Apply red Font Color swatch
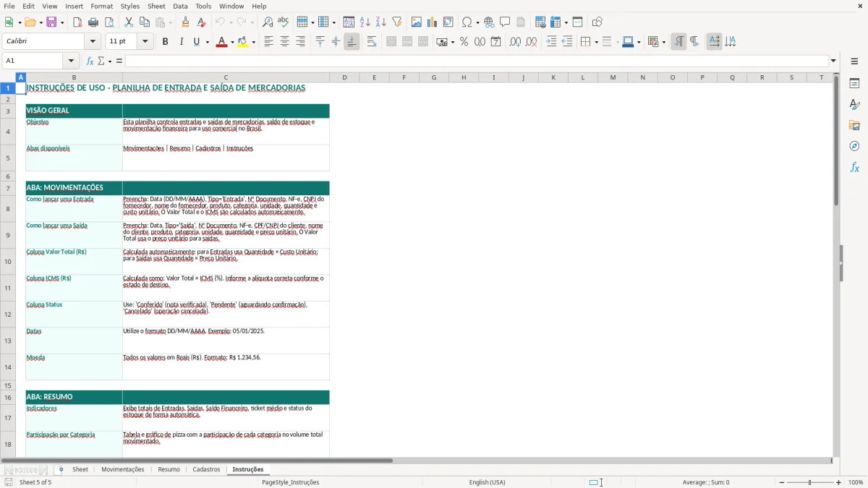 [x=221, y=42]
